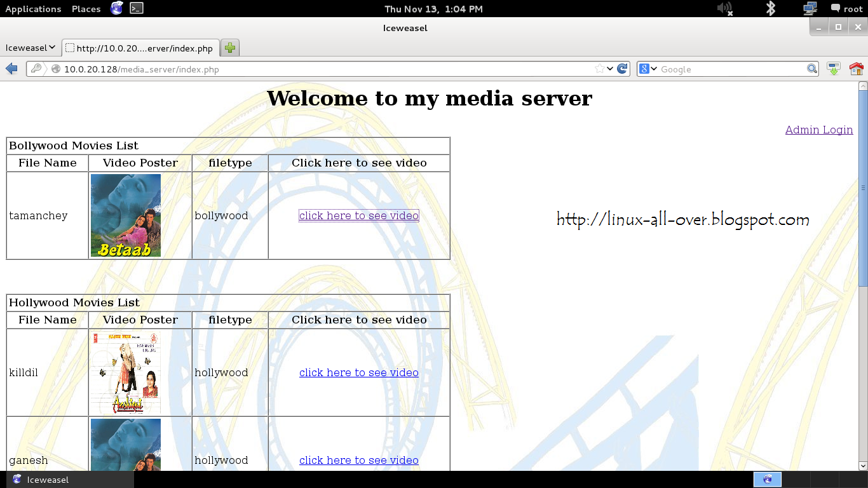Go to the Home page icon
The width and height of the screenshot is (868, 488).
click(x=856, y=69)
